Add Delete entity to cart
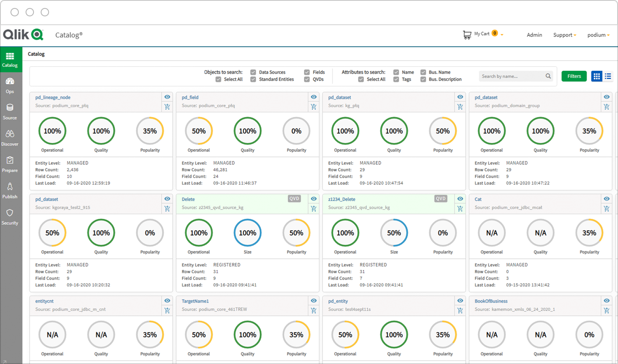Image resolution: width=618 pixels, height=364 pixels. pyautogui.click(x=314, y=209)
